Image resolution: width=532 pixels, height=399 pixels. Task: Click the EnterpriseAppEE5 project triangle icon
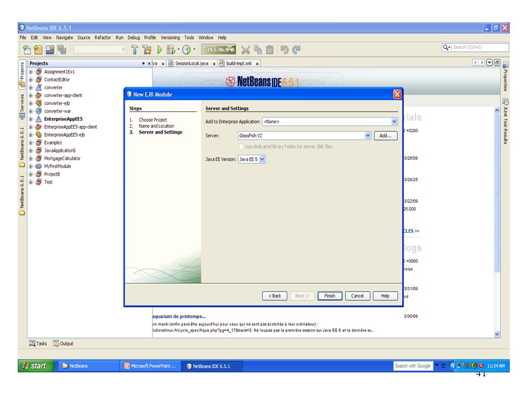click(39, 119)
